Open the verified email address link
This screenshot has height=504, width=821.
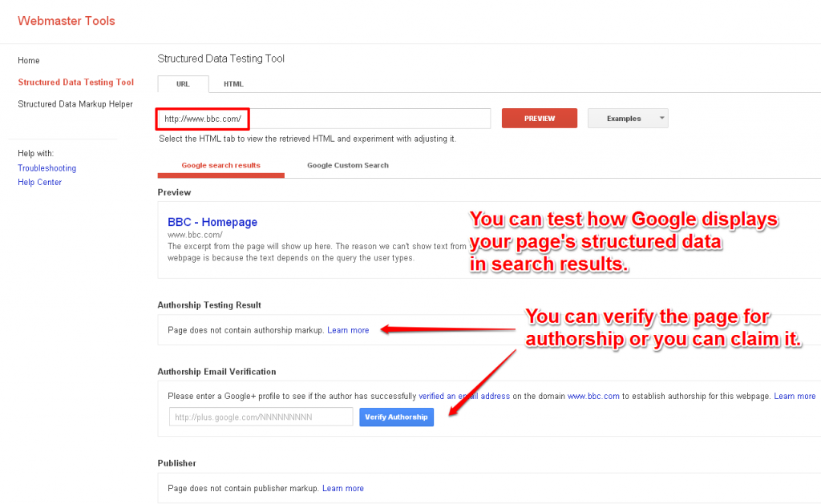pos(464,396)
